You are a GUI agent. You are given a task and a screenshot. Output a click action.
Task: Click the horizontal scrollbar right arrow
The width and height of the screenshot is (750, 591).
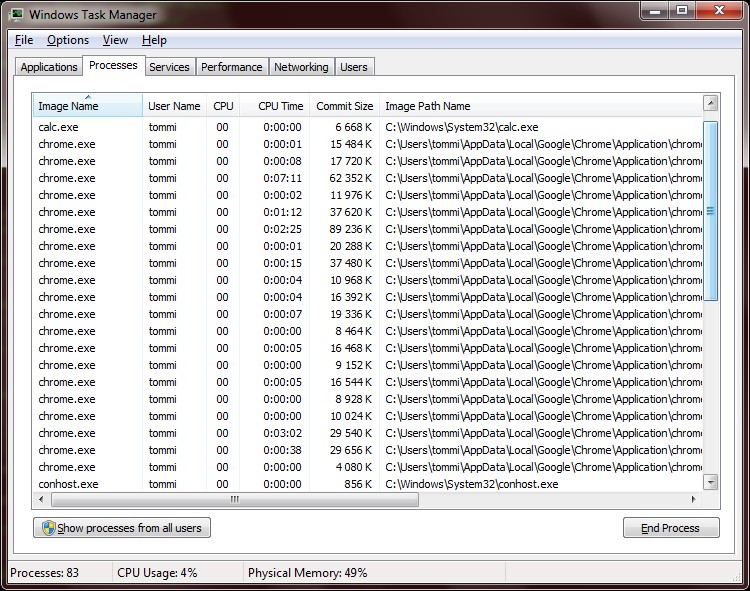pyautogui.click(x=693, y=499)
